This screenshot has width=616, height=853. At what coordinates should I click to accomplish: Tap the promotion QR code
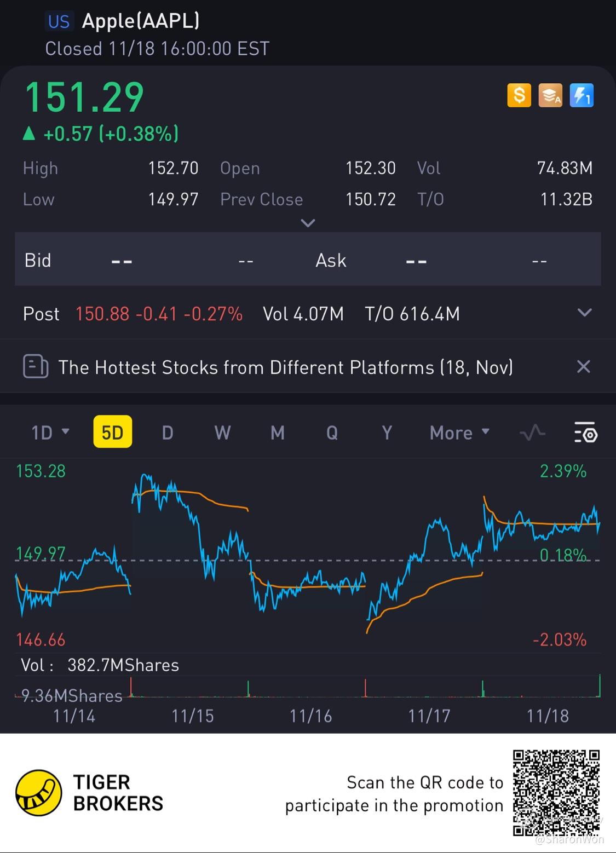(x=556, y=793)
